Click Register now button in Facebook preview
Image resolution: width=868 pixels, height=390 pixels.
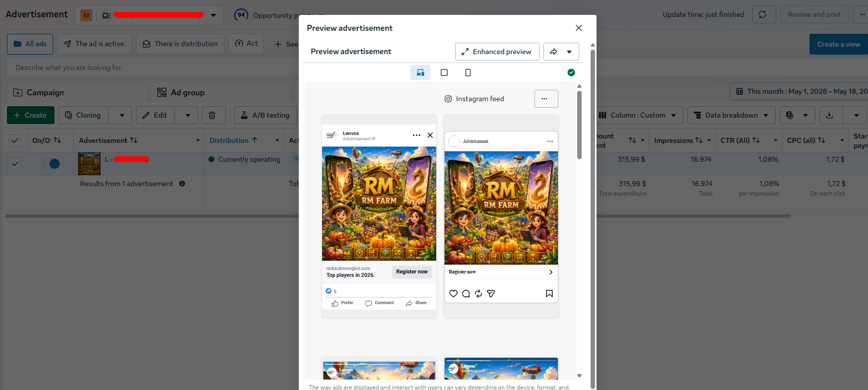pos(411,272)
